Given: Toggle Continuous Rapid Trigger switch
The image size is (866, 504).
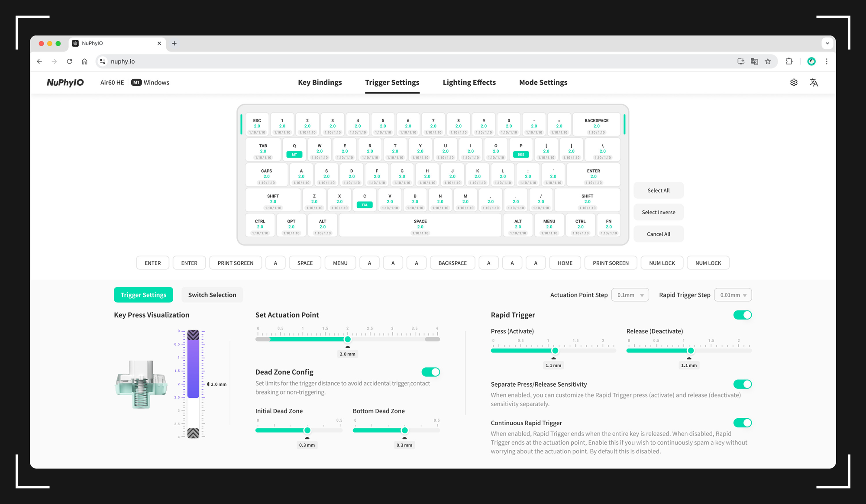Looking at the screenshot, I should pyautogui.click(x=742, y=423).
